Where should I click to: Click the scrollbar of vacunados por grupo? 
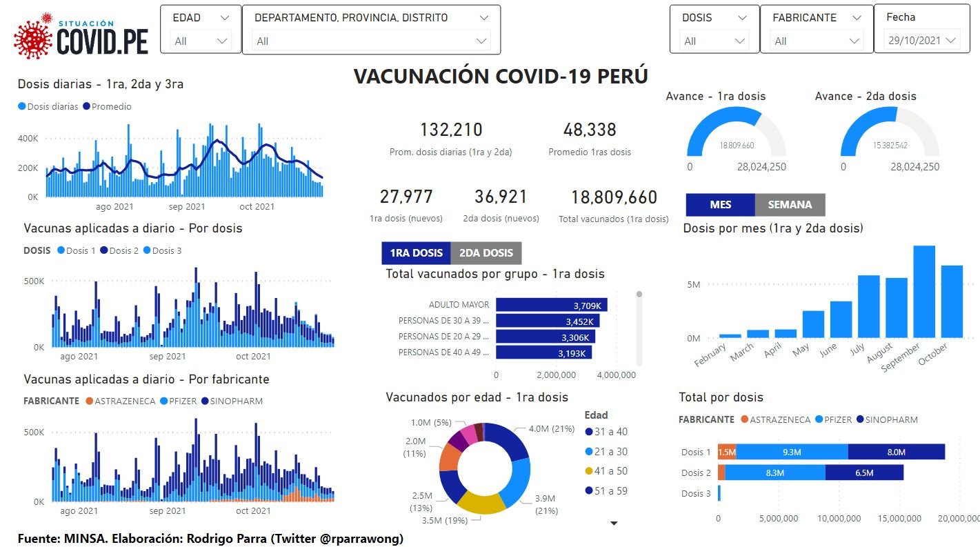click(639, 328)
